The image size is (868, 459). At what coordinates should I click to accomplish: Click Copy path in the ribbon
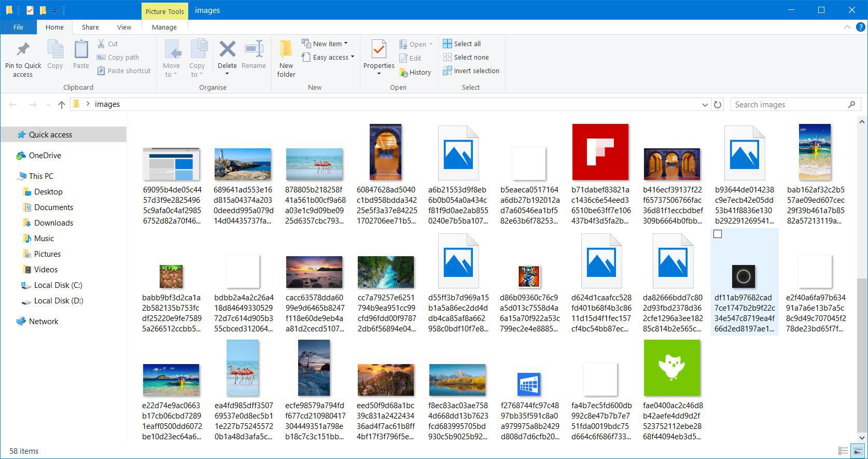tap(118, 57)
